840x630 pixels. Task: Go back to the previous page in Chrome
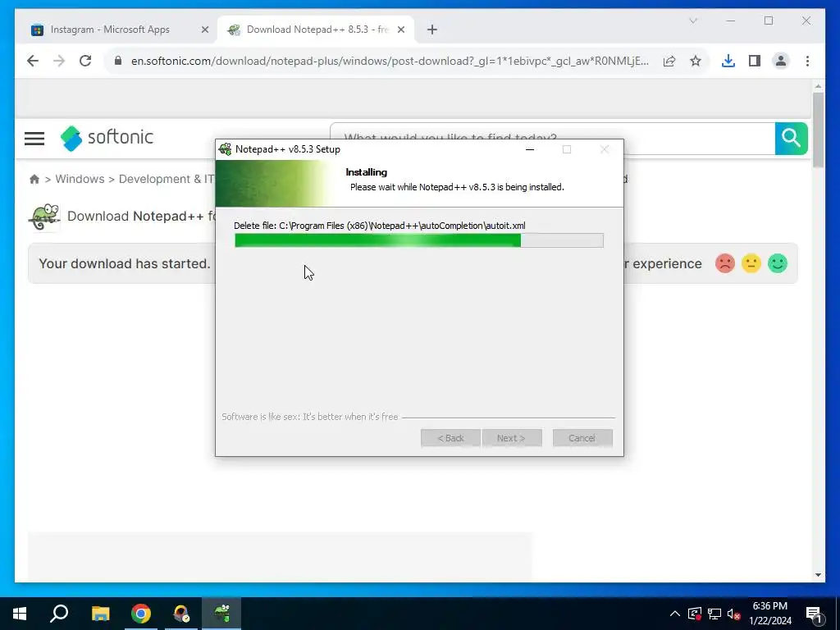[33, 61]
